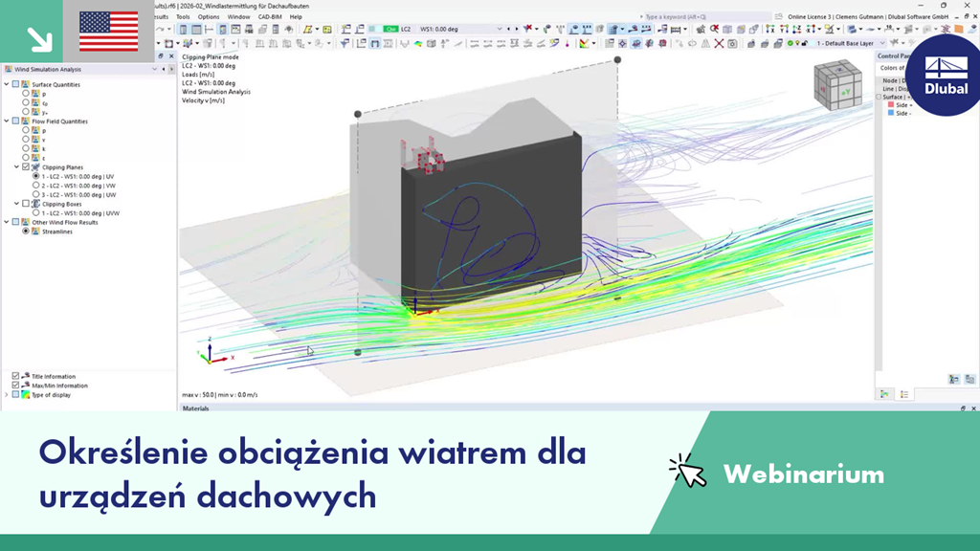Click the red X delete toolbar icon
Image resolution: width=980 pixels, height=551 pixels.
(x=719, y=43)
